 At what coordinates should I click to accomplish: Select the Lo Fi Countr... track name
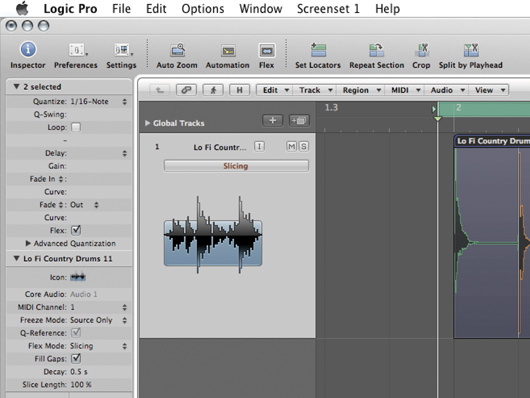click(x=220, y=147)
